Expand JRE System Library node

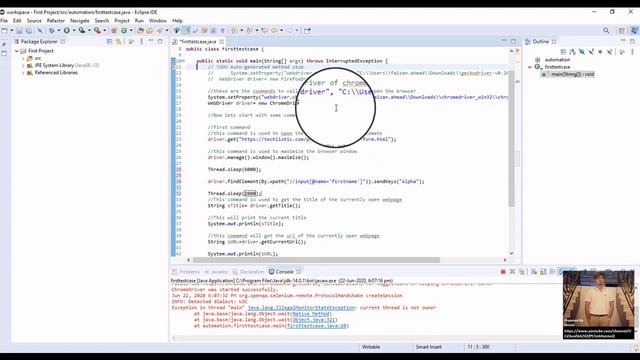[x=24, y=65]
